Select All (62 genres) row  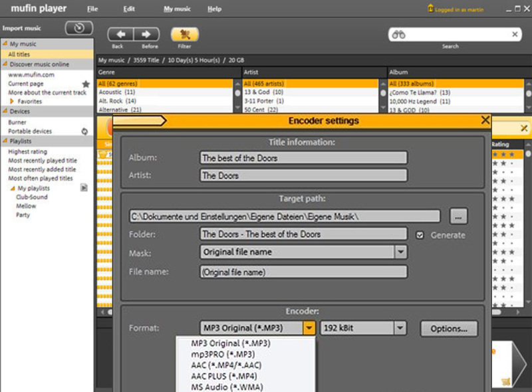click(165, 84)
